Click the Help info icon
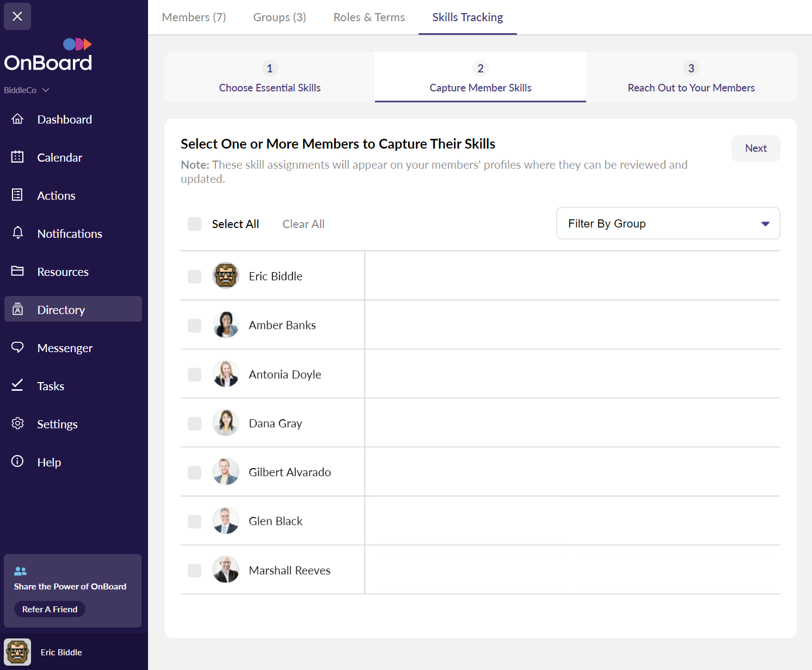Image resolution: width=812 pixels, height=670 pixels. 17,462
